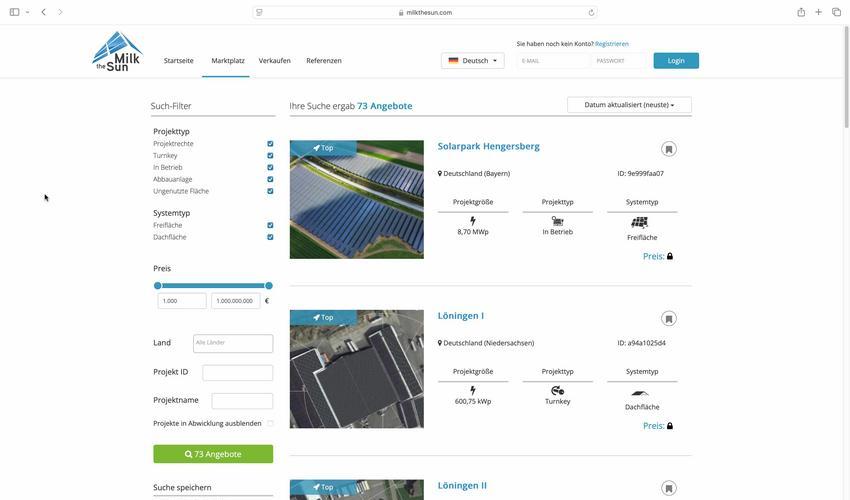Open the Solarpark Hengersberg title link
Image resolution: width=850 pixels, height=500 pixels.
coord(488,146)
